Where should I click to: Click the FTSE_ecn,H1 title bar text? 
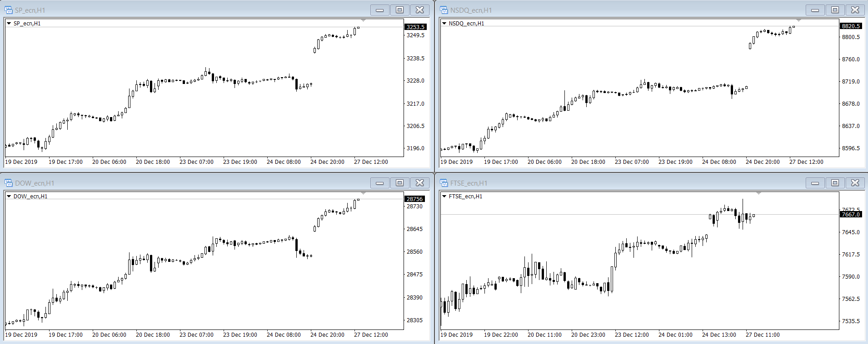pyautogui.click(x=469, y=183)
